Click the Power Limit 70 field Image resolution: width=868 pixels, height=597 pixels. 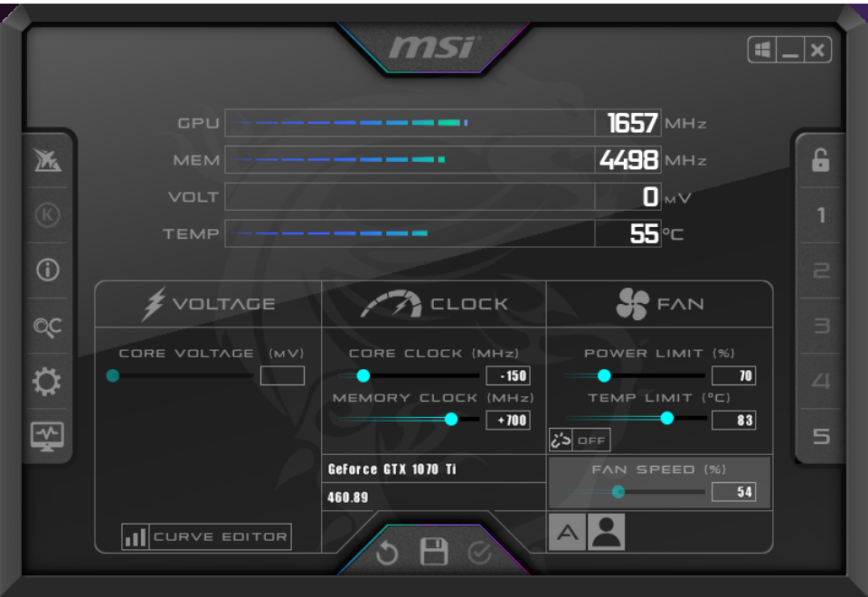[x=733, y=375]
